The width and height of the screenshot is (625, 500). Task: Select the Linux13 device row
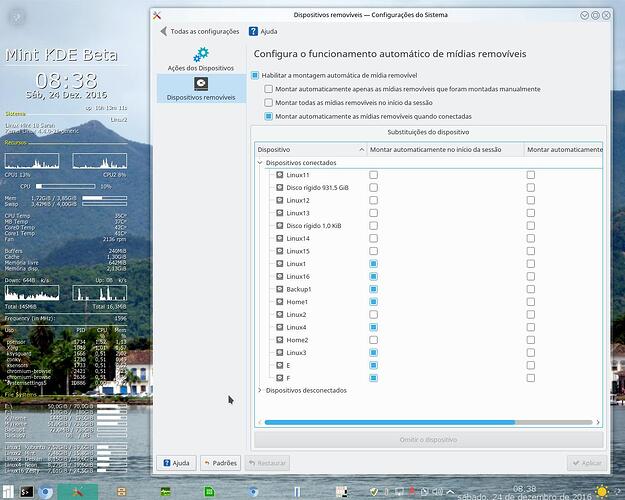coord(428,213)
